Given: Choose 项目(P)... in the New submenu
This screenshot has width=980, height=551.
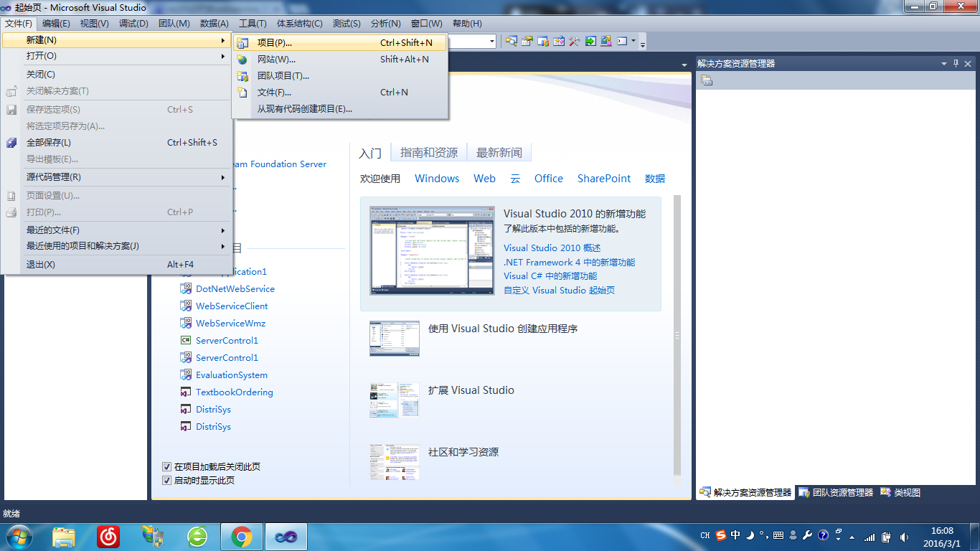Looking at the screenshot, I should pos(340,43).
